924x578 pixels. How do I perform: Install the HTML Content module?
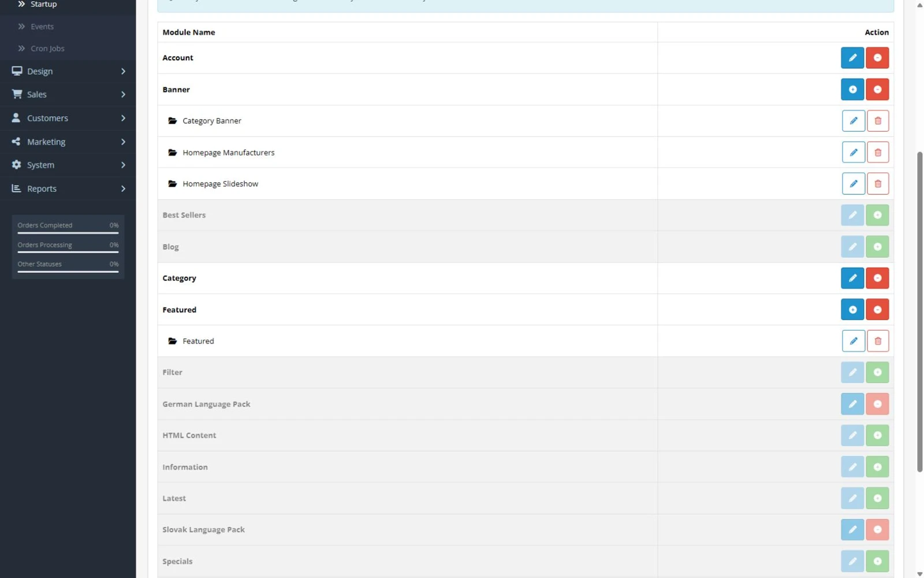pyautogui.click(x=877, y=435)
